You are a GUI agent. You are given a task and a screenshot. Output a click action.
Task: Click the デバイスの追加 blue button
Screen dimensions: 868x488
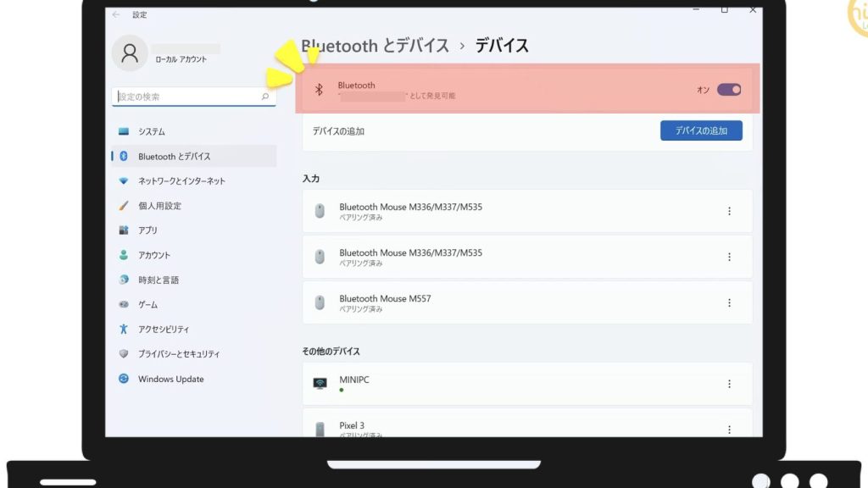pos(701,130)
